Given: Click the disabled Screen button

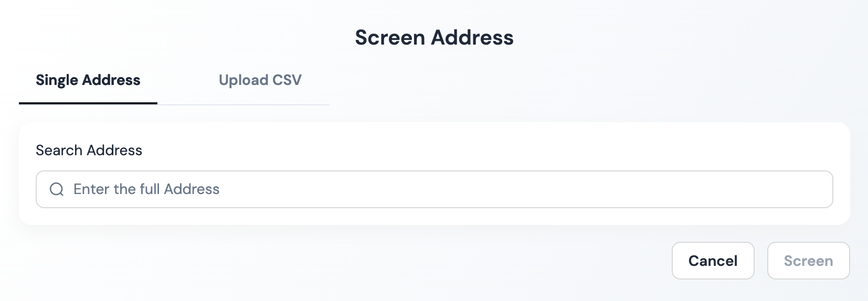Looking at the screenshot, I should tap(808, 261).
